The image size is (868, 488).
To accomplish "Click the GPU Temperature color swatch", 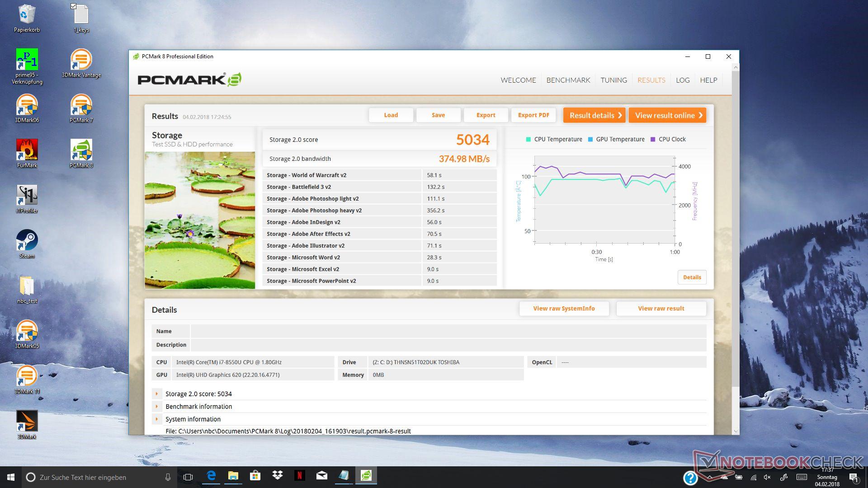I will [590, 139].
